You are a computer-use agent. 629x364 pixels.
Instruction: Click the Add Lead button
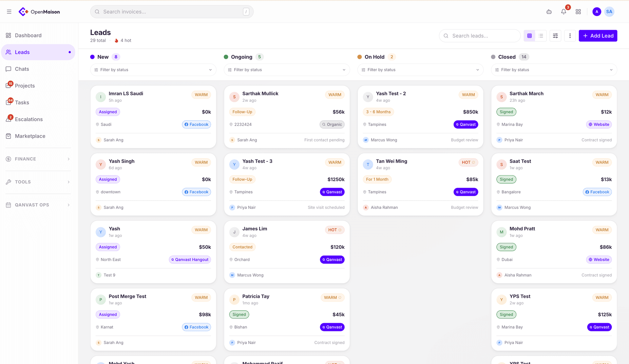[x=598, y=36]
